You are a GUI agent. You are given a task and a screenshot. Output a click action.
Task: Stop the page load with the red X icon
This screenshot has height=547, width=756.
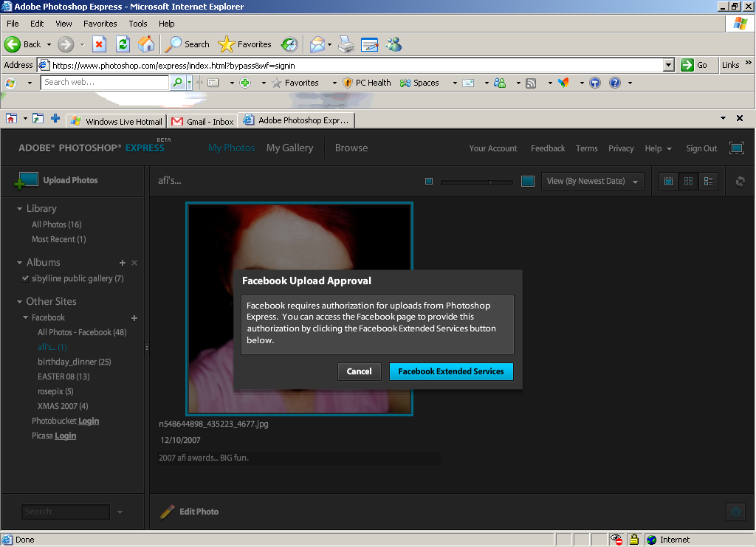coord(99,44)
